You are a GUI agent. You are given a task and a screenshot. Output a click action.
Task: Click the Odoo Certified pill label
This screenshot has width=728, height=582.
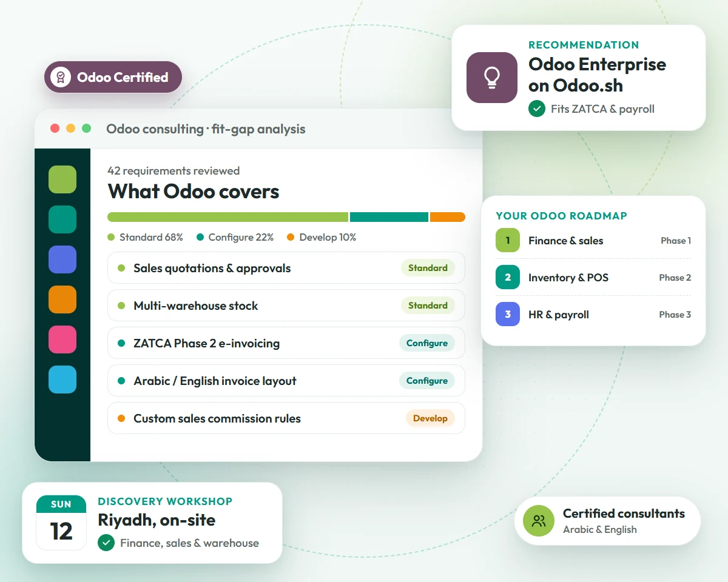pos(123,78)
